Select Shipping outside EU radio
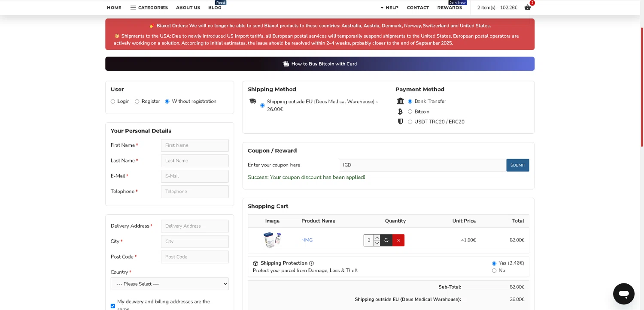This screenshot has width=644, height=310. point(262,105)
